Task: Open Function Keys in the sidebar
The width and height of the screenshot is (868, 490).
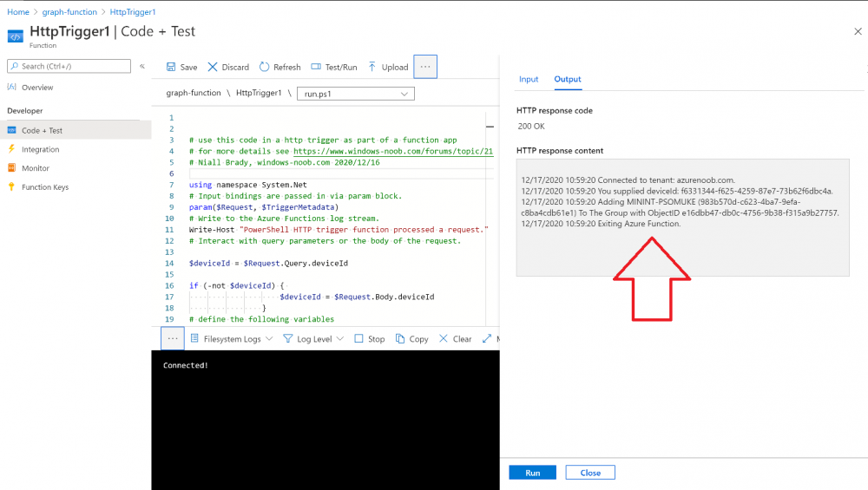Action: pyautogui.click(x=45, y=187)
